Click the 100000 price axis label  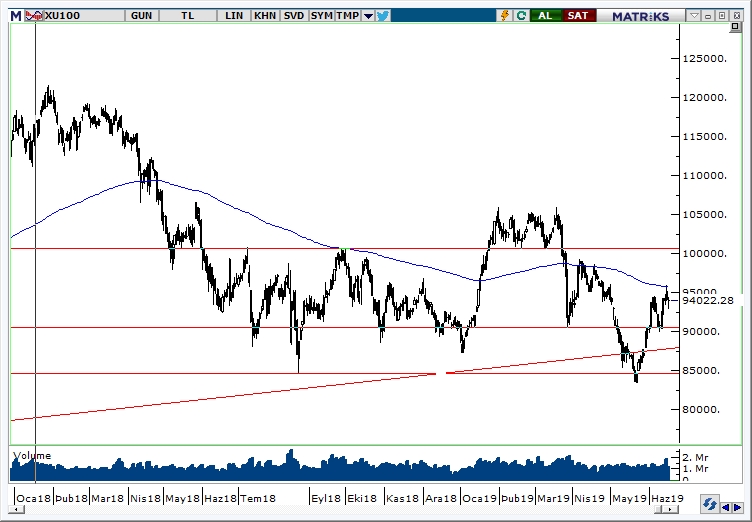click(x=705, y=254)
